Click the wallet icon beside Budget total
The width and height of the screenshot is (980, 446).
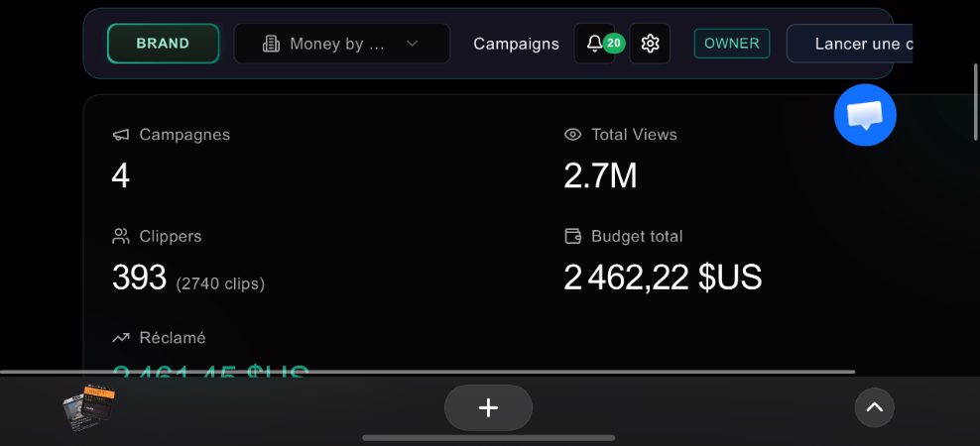(x=572, y=236)
